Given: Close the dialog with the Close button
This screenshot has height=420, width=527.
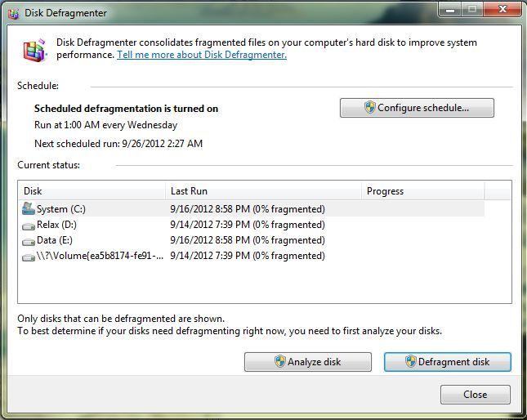Looking at the screenshot, I should tap(476, 395).
